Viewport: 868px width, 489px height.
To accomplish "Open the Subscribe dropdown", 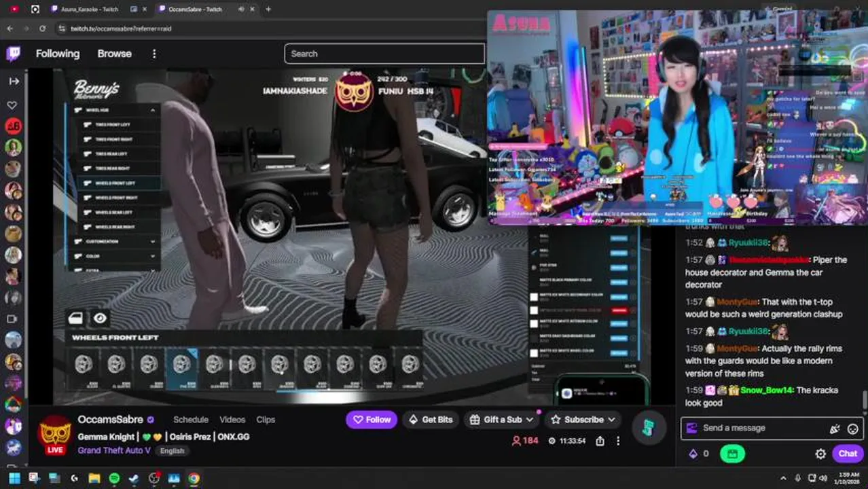I will (x=584, y=420).
